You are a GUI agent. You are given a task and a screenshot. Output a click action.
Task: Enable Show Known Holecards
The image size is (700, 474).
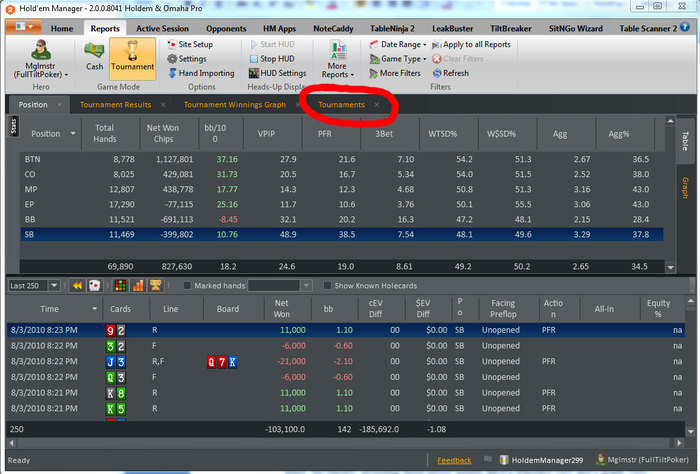327,286
